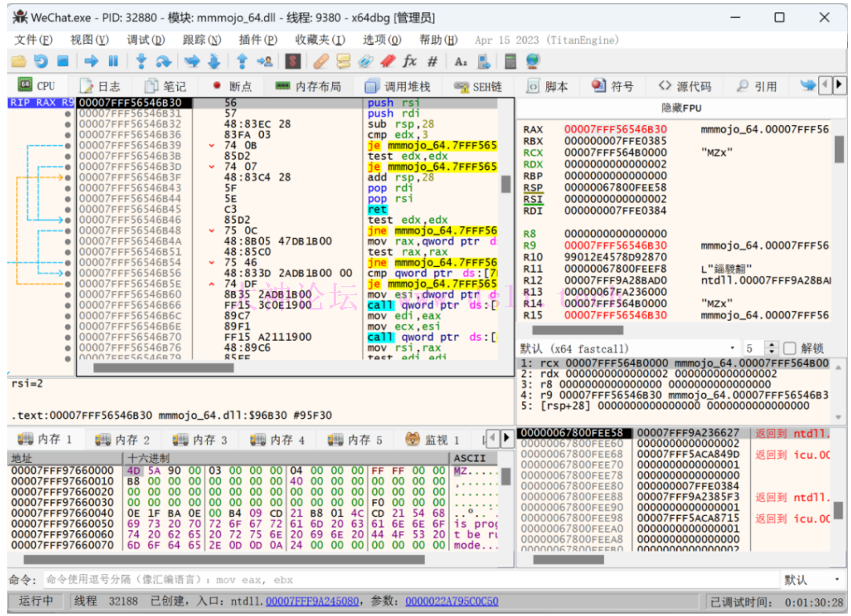Stop debugging with the blue stop icon
Viewport: 851px width, 616px height.
(x=63, y=61)
